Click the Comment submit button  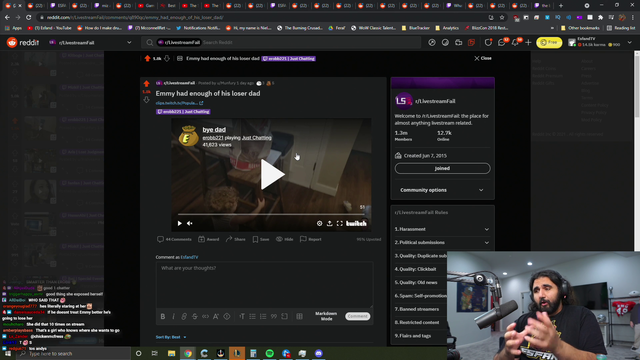click(x=358, y=316)
